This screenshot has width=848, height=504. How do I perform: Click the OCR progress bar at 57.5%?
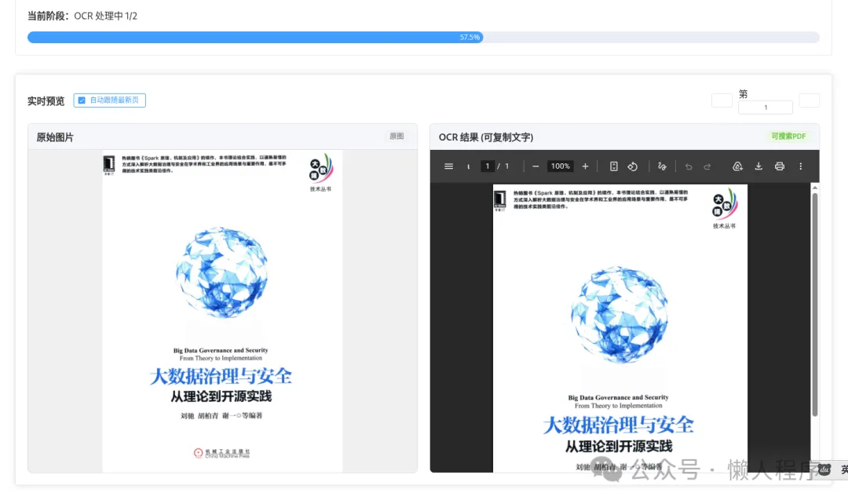424,37
